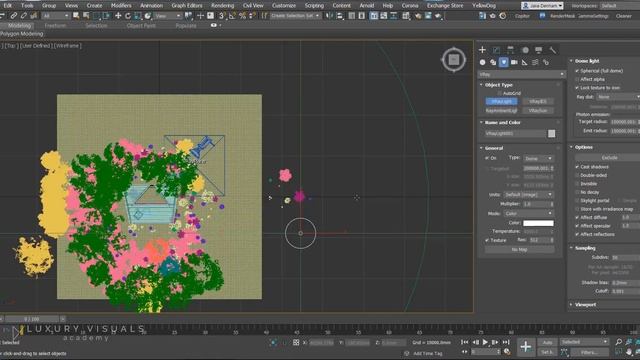The image size is (640, 360).
Task: Switch to the Object Paint ribbon tab
Action: tap(141, 25)
